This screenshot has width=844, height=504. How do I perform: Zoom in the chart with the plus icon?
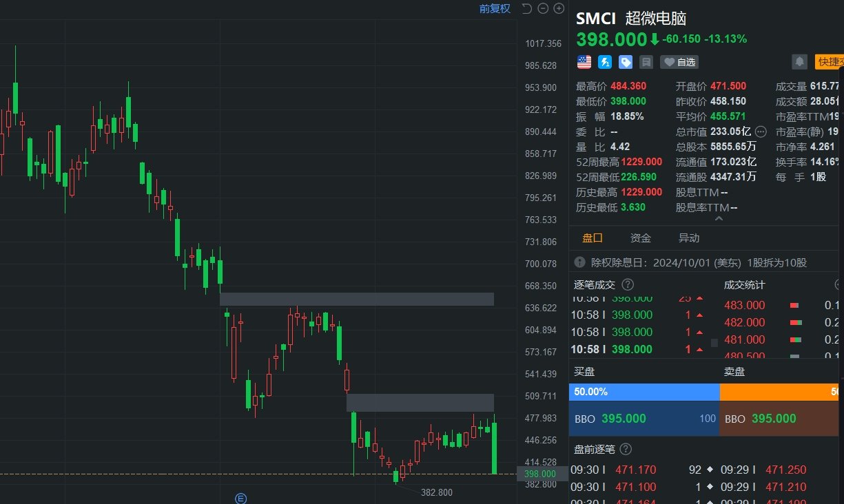[559, 8]
